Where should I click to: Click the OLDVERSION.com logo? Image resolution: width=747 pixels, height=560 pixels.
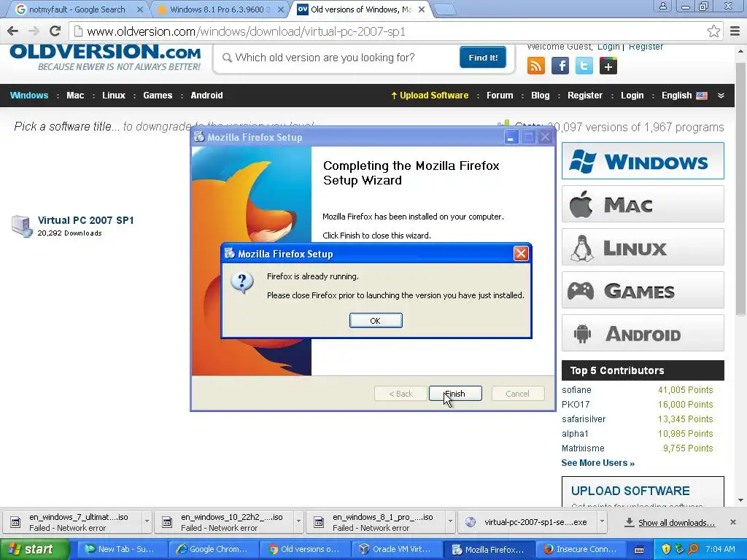tap(105, 57)
